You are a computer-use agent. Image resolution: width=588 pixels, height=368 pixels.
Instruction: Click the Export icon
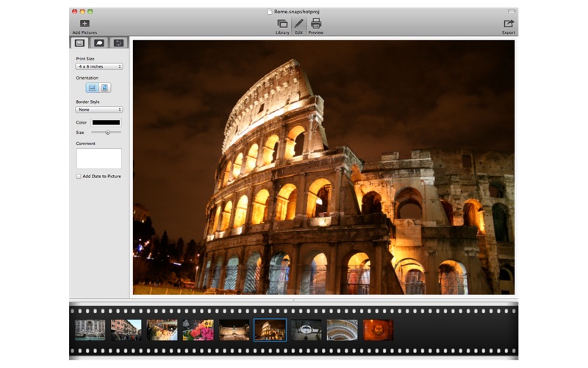pyautogui.click(x=508, y=24)
